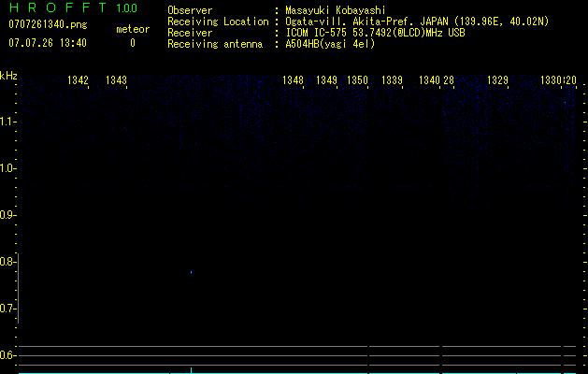Click the date stamp 07.07.26 13:40
Screen dimensions: 588x374
coord(48,43)
